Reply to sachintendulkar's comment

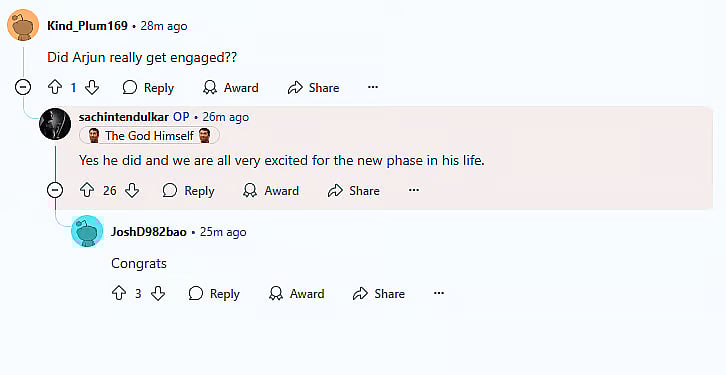pyautogui.click(x=188, y=190)
